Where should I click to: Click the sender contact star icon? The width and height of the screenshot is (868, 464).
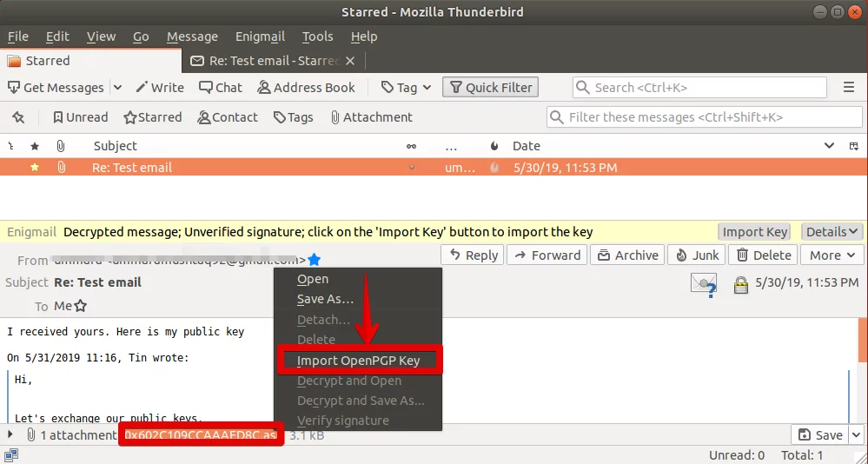(315, 259)
